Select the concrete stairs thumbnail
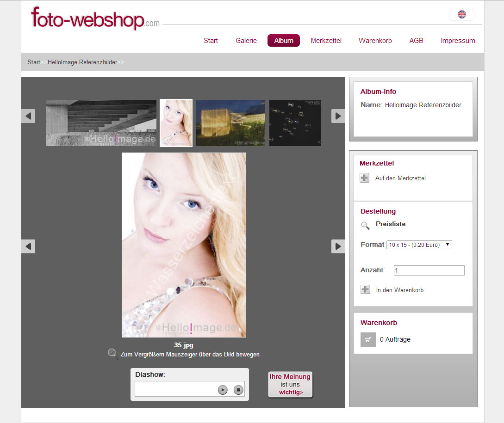The width and height of the screenshot is (504, 423). [101, 123]
